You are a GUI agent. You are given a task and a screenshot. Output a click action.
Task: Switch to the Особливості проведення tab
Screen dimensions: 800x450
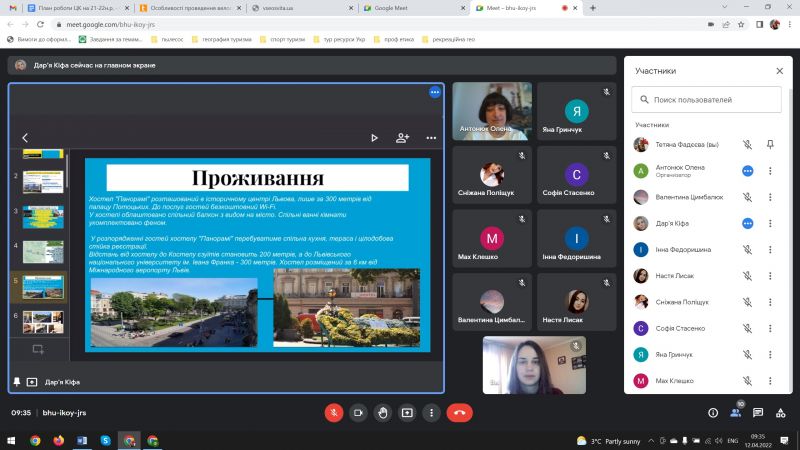click(189, 8)
